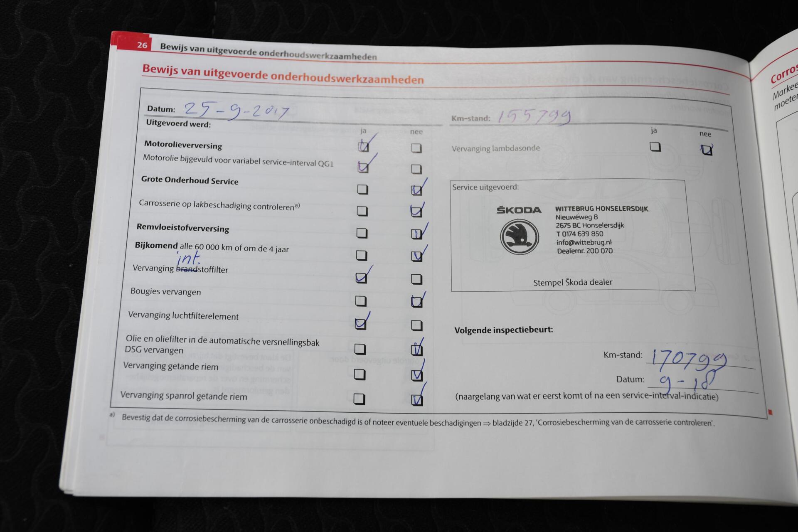Click next inspection Km-stand 170799
798x532 pixels.
(689, 359)
